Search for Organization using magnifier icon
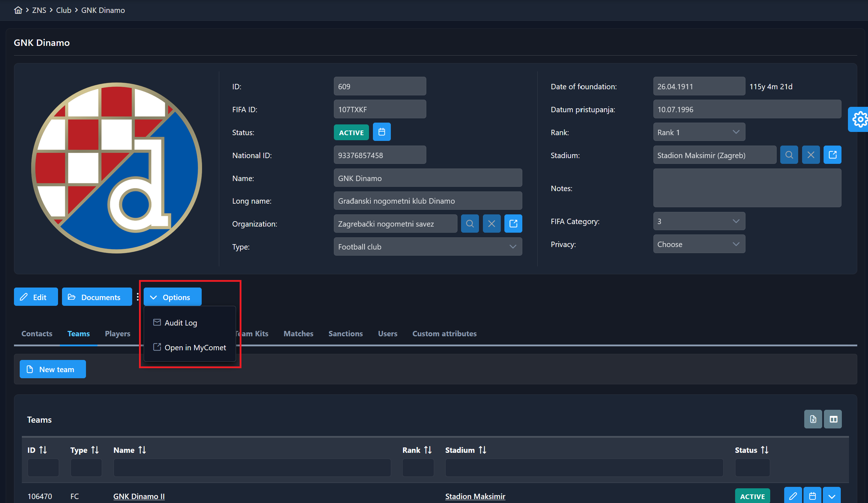 pos(470,224)
